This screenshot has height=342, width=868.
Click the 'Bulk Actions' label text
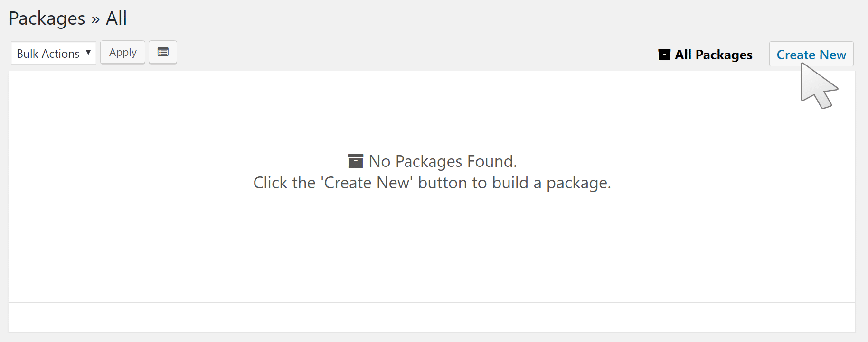tap(48, 54)
